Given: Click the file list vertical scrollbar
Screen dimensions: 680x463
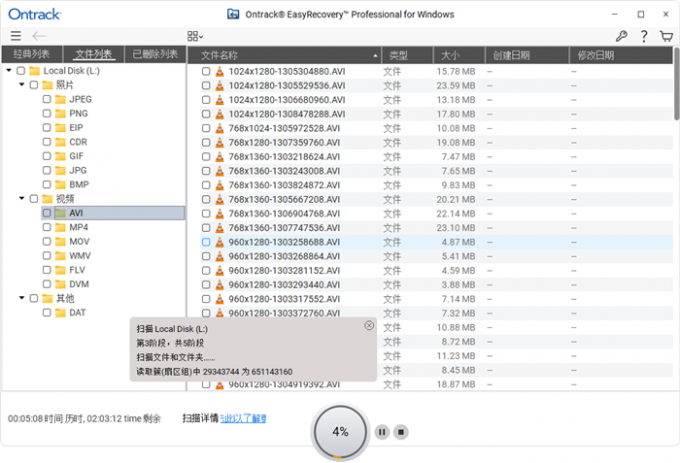Looking at the screenshot, I should pos(677,85).
